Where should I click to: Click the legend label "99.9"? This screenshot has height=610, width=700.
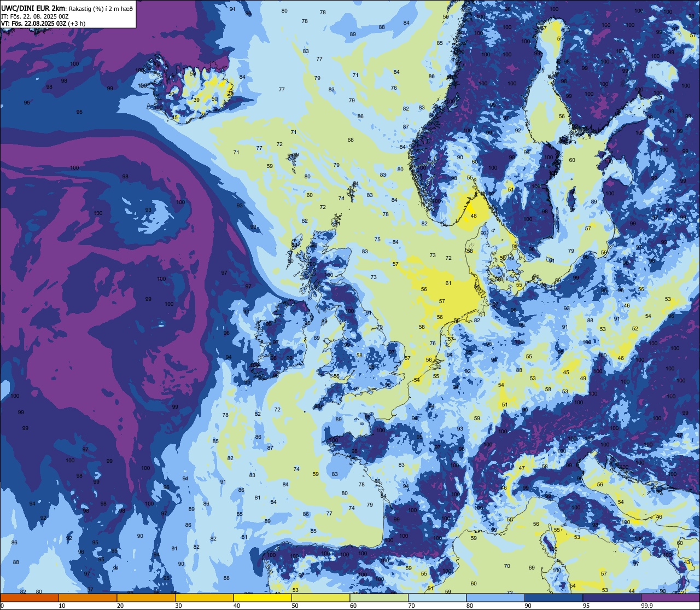pos(647,606)
